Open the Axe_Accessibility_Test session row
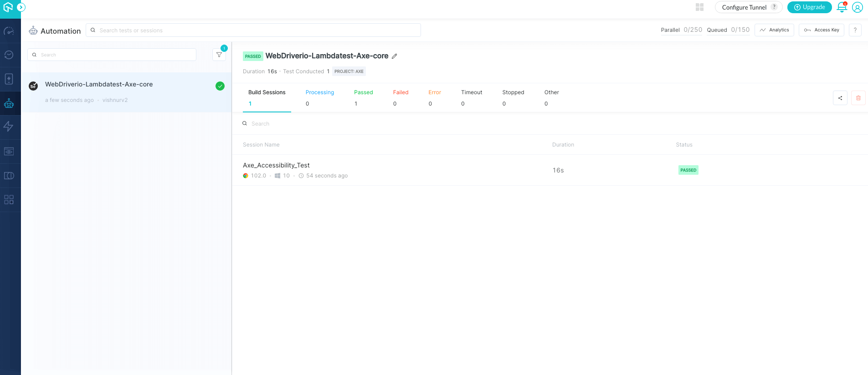This screenshot has width=868, height=375. pyautogui.click(x=276, y=165)
